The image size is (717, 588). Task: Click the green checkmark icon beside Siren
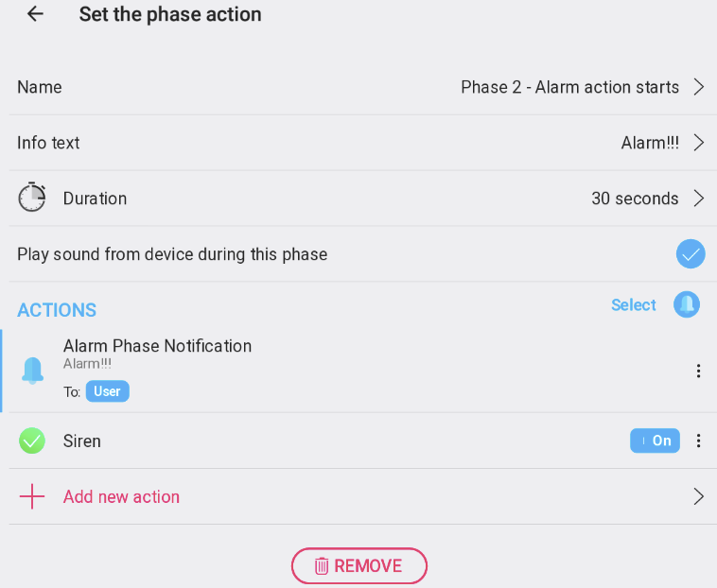pos(32,441)
